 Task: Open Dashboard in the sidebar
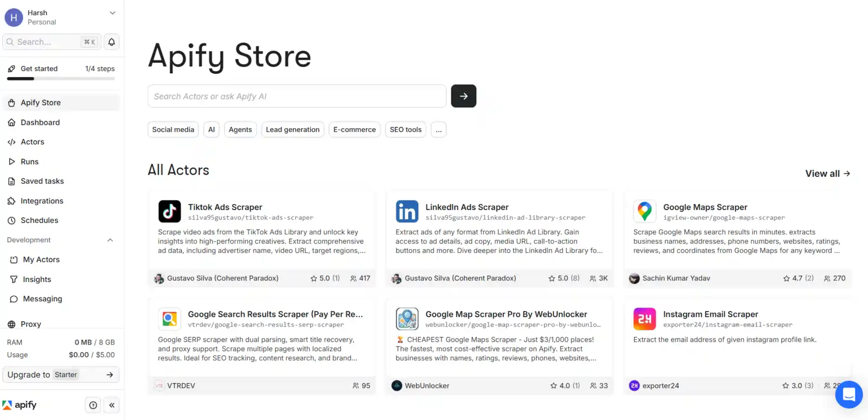coord(62,123)
